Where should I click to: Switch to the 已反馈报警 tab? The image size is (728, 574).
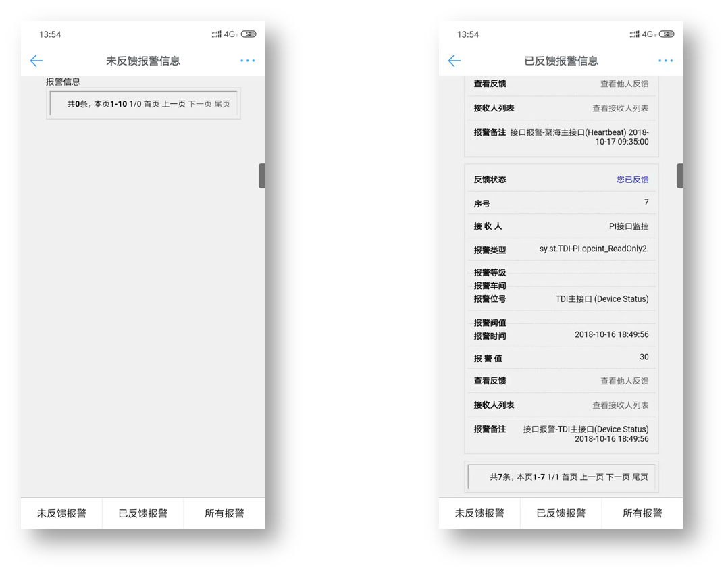click(x=142, y=513)
